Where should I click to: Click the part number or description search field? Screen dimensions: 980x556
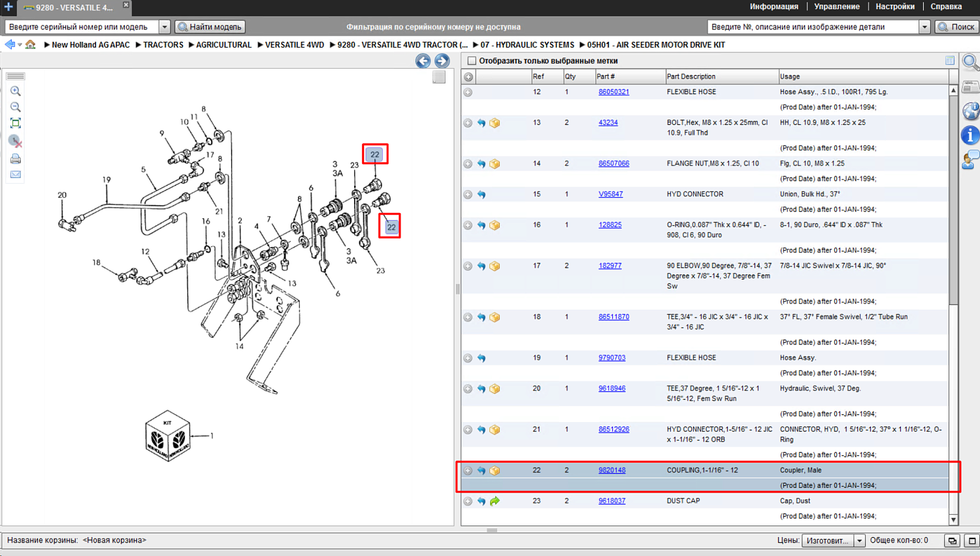(813, 27)
